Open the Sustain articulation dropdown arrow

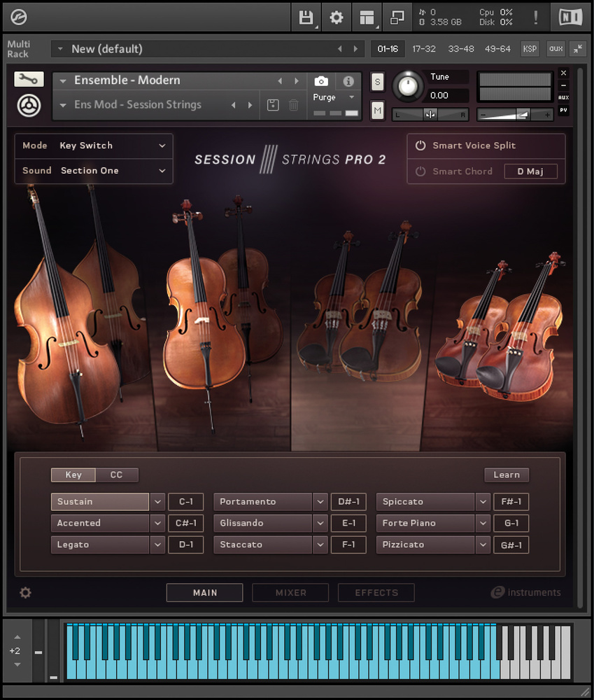point(157,502)
